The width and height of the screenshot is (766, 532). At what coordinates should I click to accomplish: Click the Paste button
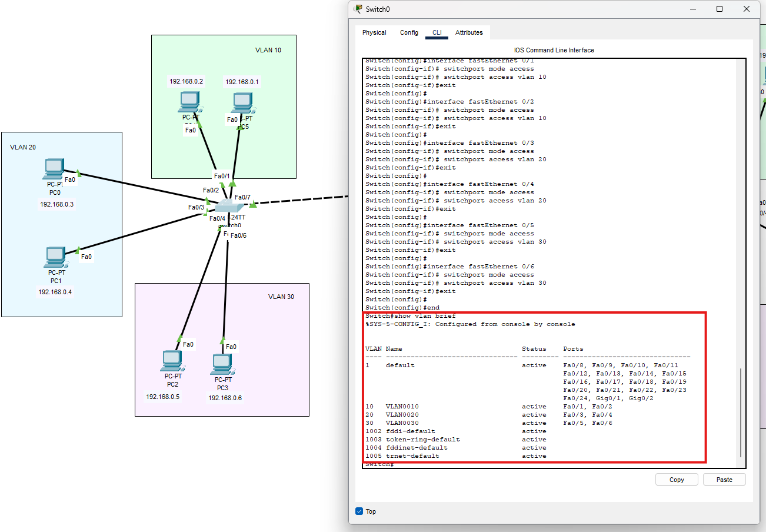coord(724,480)
